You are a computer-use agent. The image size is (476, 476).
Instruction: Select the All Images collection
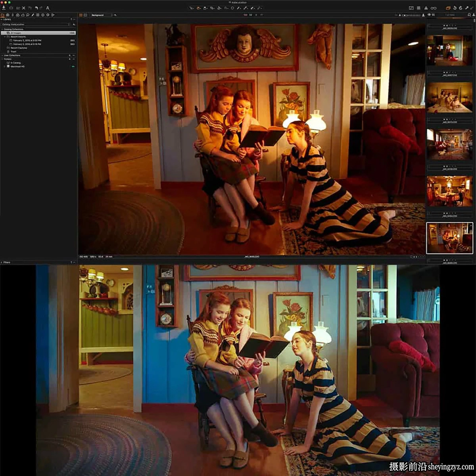(x=38, y=33)
